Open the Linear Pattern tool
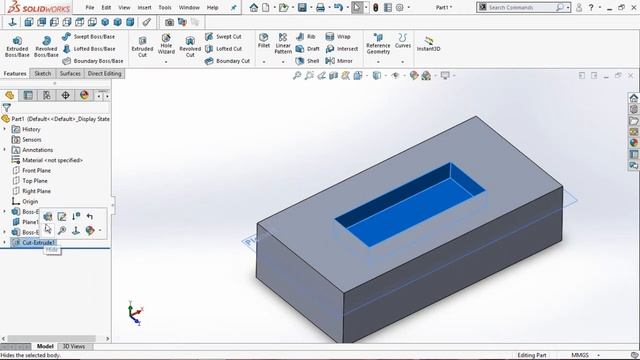 point(283,44)
